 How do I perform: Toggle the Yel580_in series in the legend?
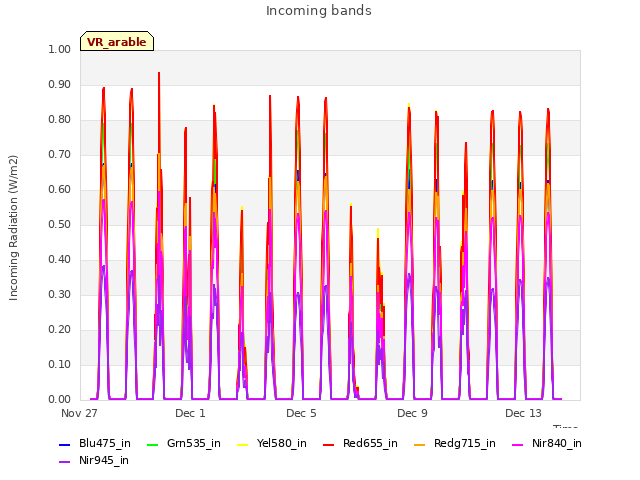coord(272,444)
